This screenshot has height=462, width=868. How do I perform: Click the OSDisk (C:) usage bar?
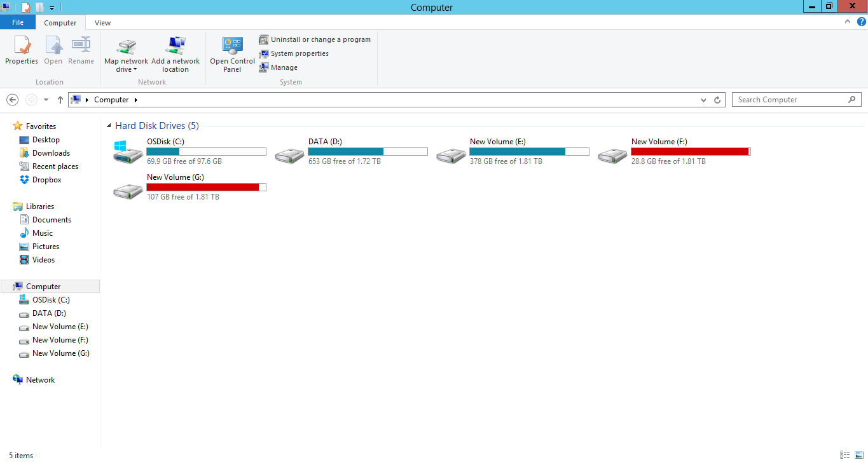[206, 151]
